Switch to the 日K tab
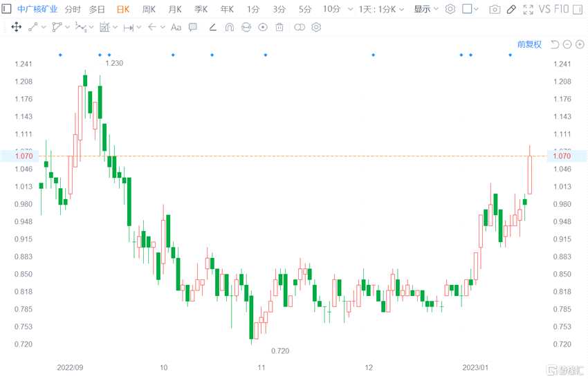Viewport: 588px width, 379px height. click(x=123, y=9)
